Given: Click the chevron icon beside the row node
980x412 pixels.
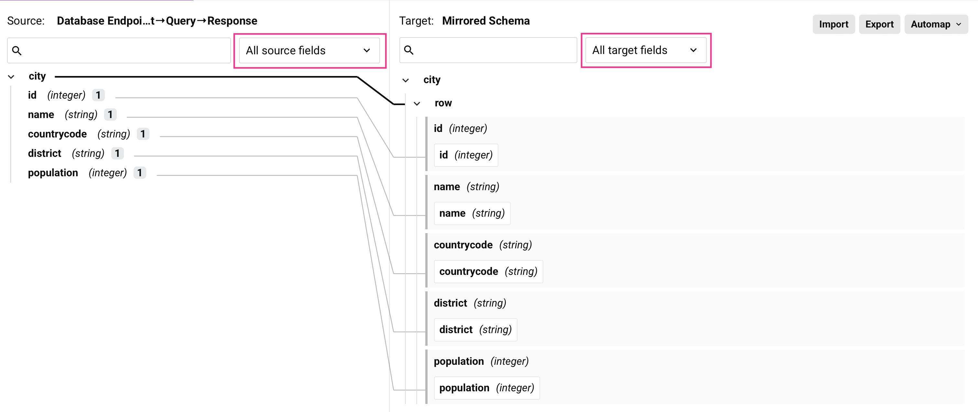Looking at the screenshot, I should click(x=417, y=103).
